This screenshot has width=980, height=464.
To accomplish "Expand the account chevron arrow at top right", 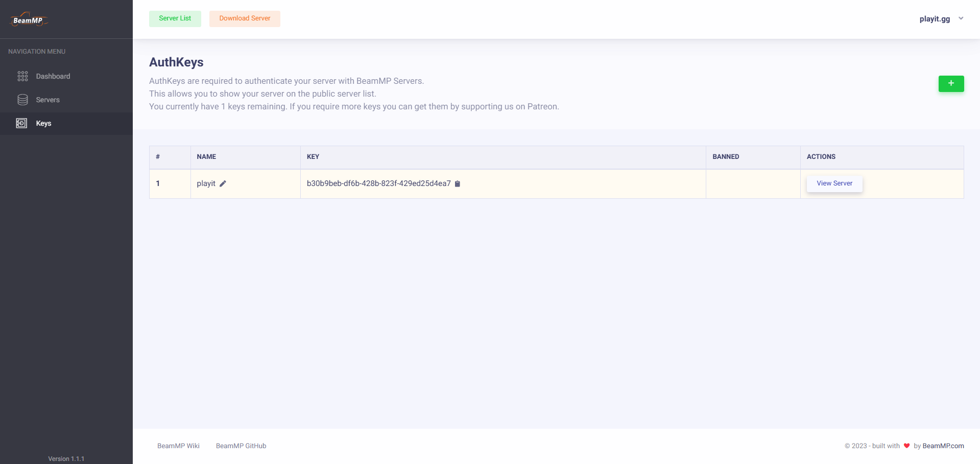I will [961, 19].
